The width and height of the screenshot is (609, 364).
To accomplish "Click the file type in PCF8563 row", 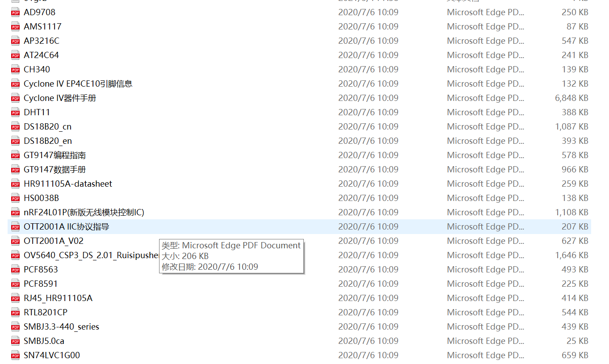I will 486,269.
